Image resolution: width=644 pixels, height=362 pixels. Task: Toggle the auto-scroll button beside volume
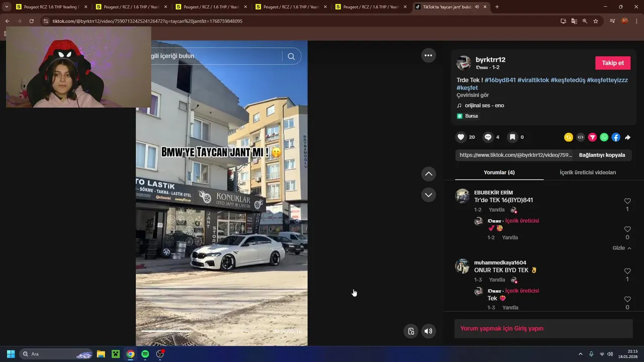411,331
